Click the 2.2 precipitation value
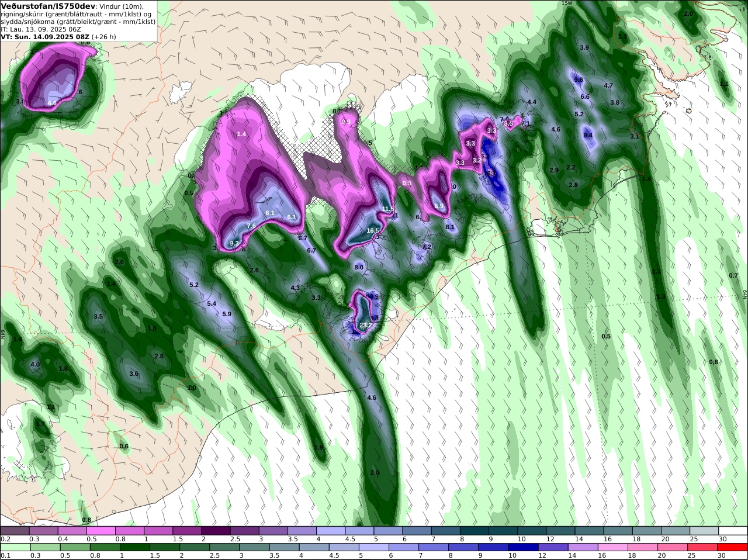Image resolution: width=748 pixels, height=560 pixels. (x=571, y=168)
